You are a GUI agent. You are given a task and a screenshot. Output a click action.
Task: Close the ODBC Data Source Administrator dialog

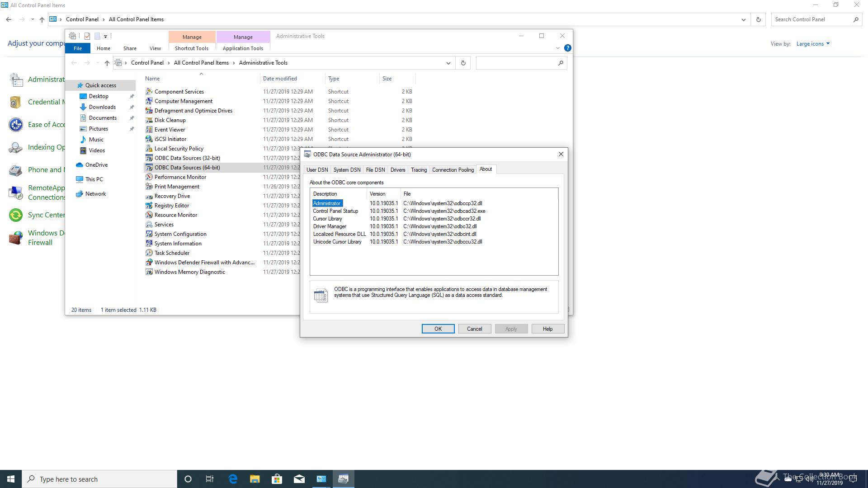point(561,154)
